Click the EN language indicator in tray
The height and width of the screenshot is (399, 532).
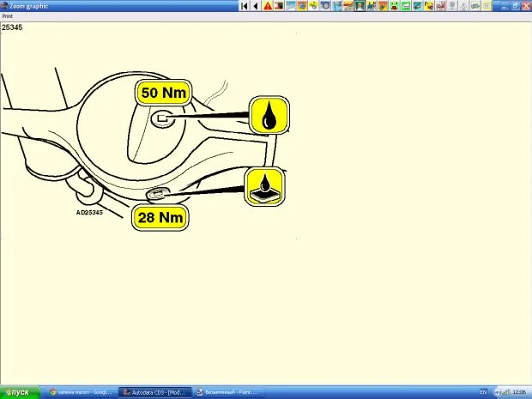(x=483, y=392)
